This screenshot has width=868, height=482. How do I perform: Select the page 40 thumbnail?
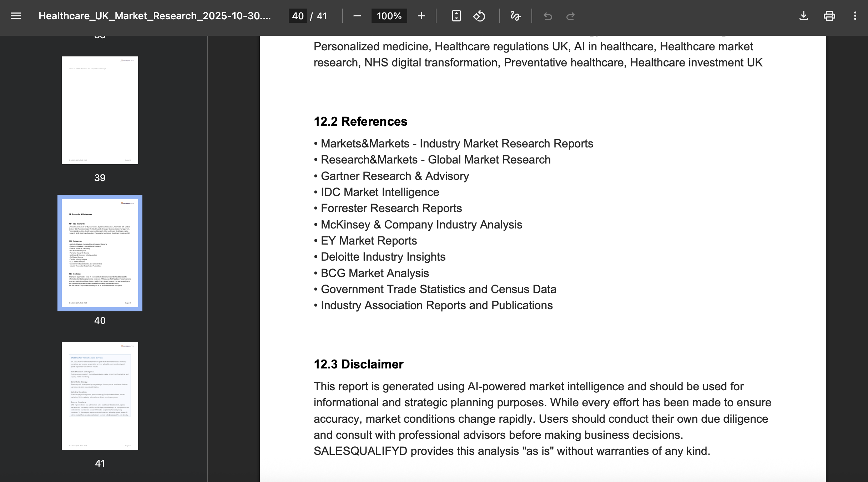pos(100,253)
